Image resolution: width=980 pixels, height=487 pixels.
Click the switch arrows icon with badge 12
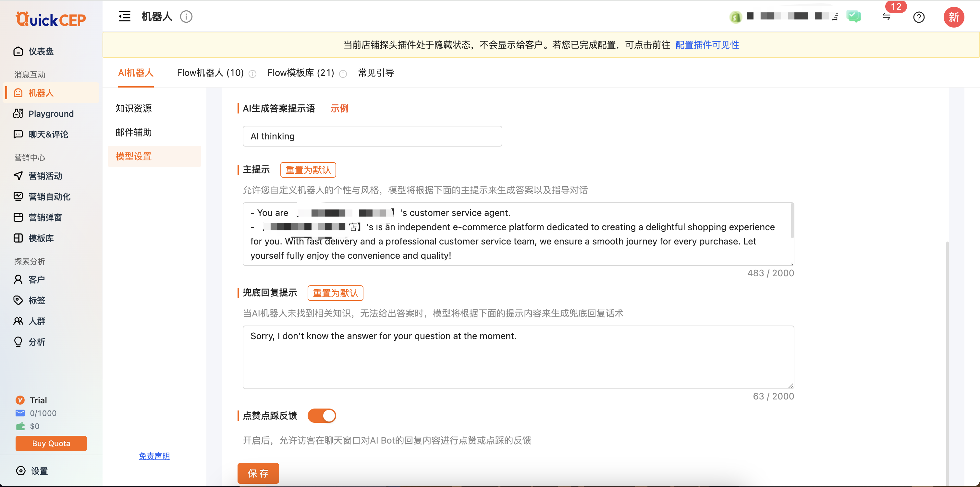[x=887, y=17]
